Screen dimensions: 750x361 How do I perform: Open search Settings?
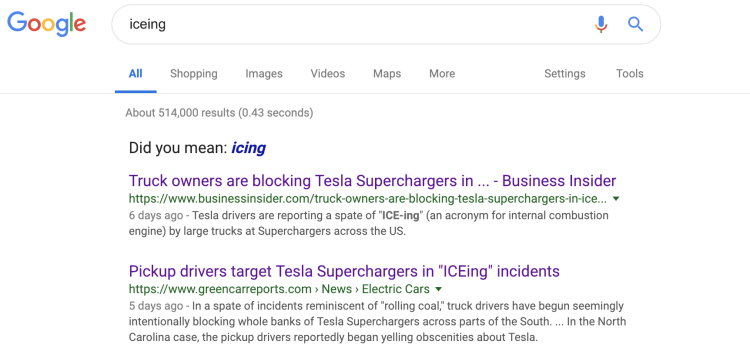[x=565, y=74]
